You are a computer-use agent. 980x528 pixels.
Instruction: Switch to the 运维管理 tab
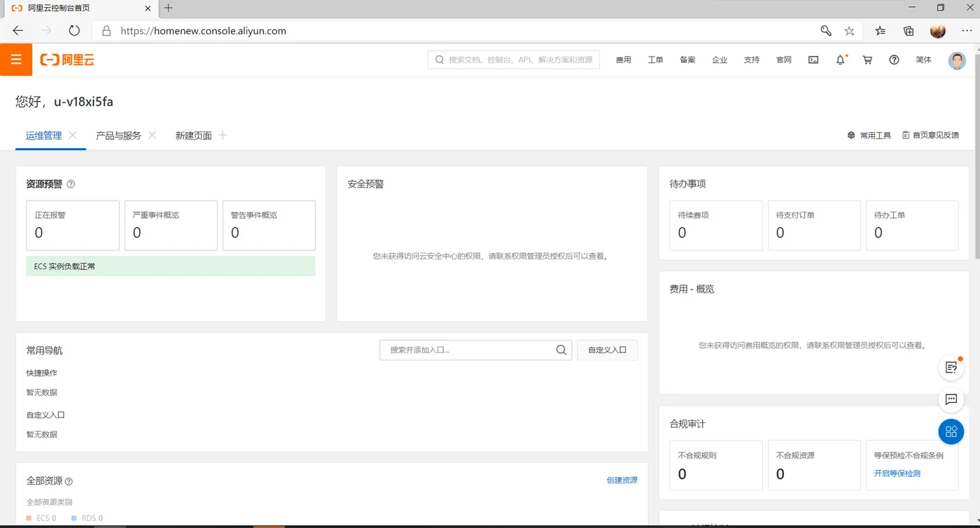tap(43, 136)
